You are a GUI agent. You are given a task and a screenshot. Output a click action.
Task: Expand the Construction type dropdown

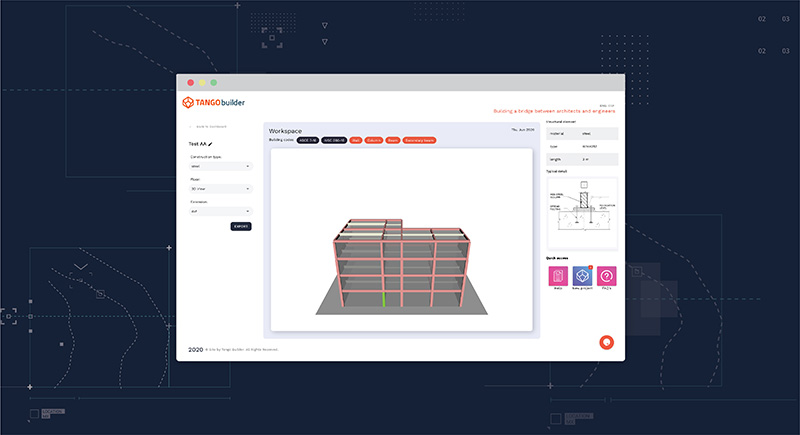tap(220, 167)
